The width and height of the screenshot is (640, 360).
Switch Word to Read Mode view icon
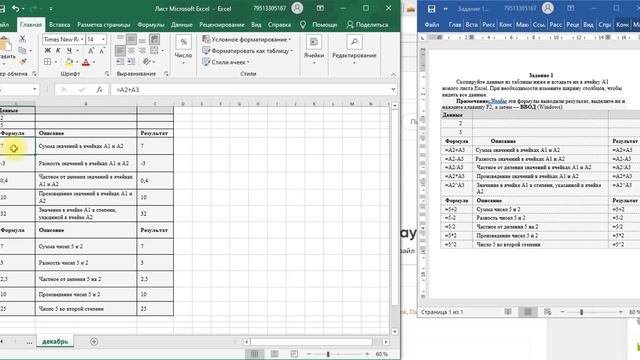point(508,312)
